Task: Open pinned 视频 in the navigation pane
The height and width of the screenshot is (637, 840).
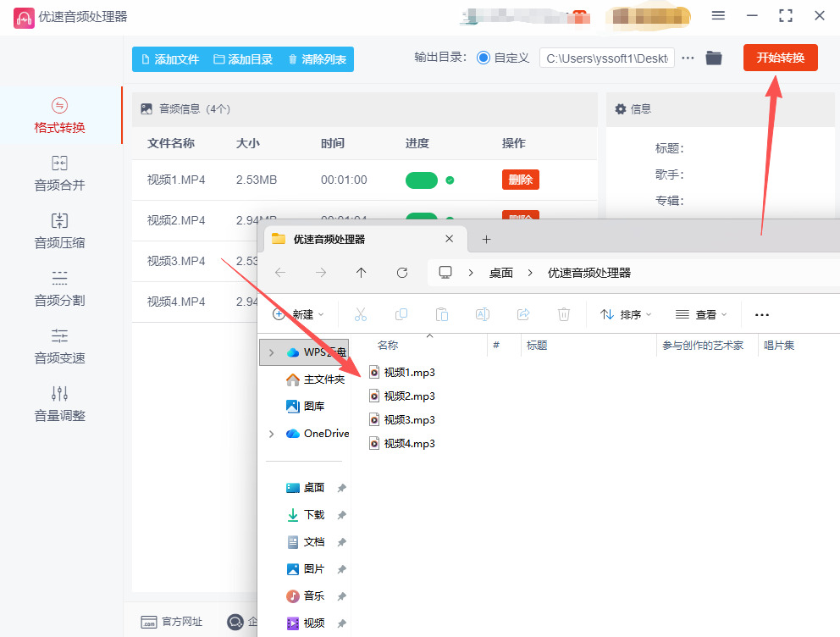Action: point(306,623)
